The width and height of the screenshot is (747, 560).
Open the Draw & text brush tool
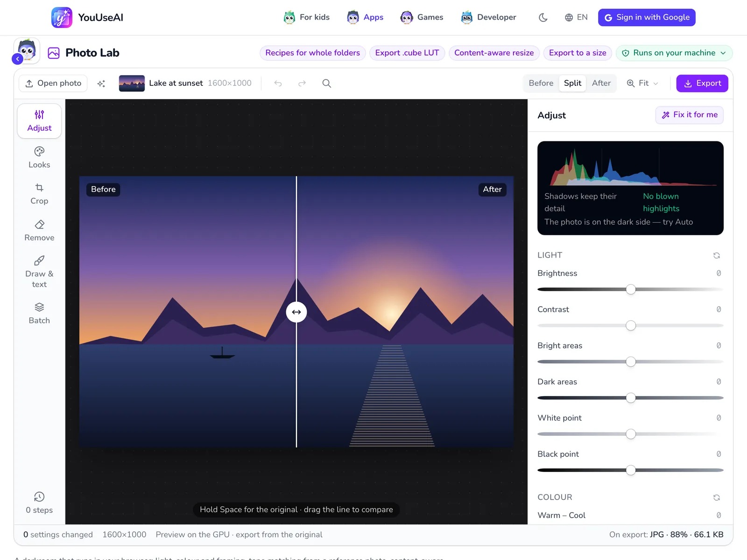pos(39,272)
